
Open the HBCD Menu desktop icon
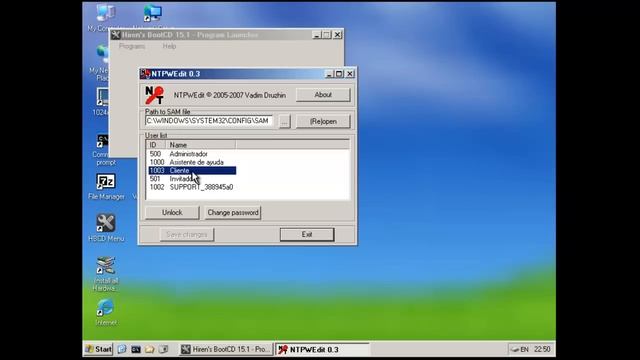(106, 224)
